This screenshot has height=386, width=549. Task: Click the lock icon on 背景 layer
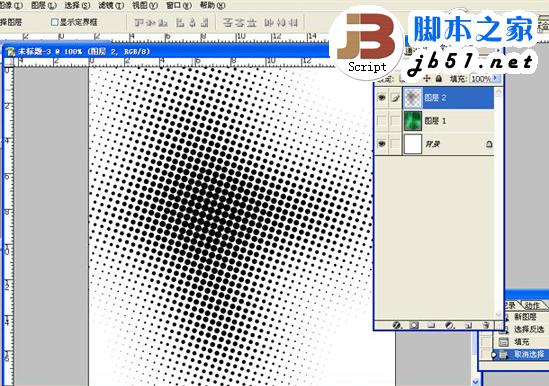[x=489, y=144]
